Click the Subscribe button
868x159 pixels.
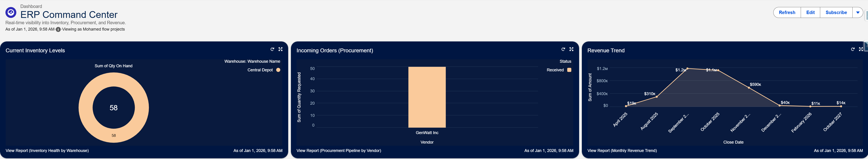point(836,12)
